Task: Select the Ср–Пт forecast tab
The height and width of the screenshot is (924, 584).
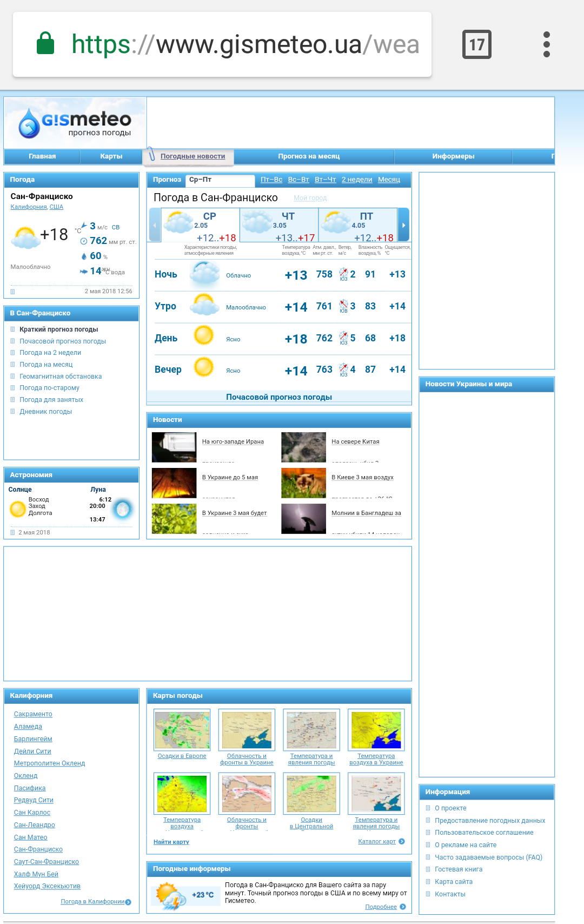Action: [x=220, y=180]
